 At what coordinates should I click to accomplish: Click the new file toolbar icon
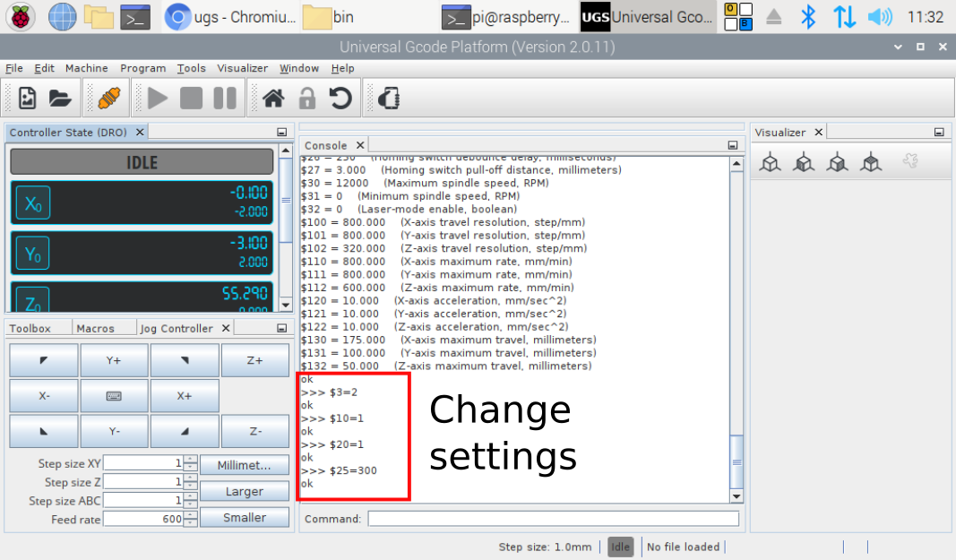(28, 99)
